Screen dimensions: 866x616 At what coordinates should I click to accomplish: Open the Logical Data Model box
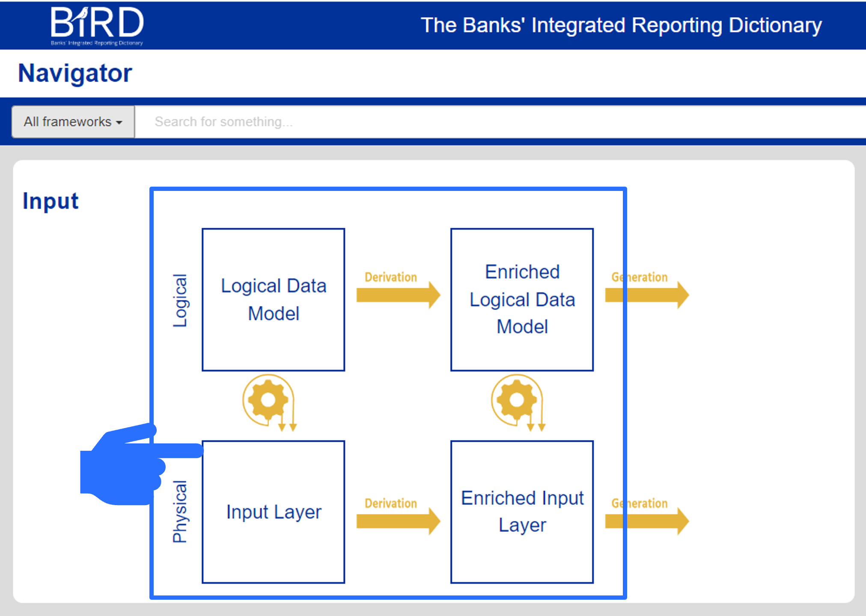[274, 300]
